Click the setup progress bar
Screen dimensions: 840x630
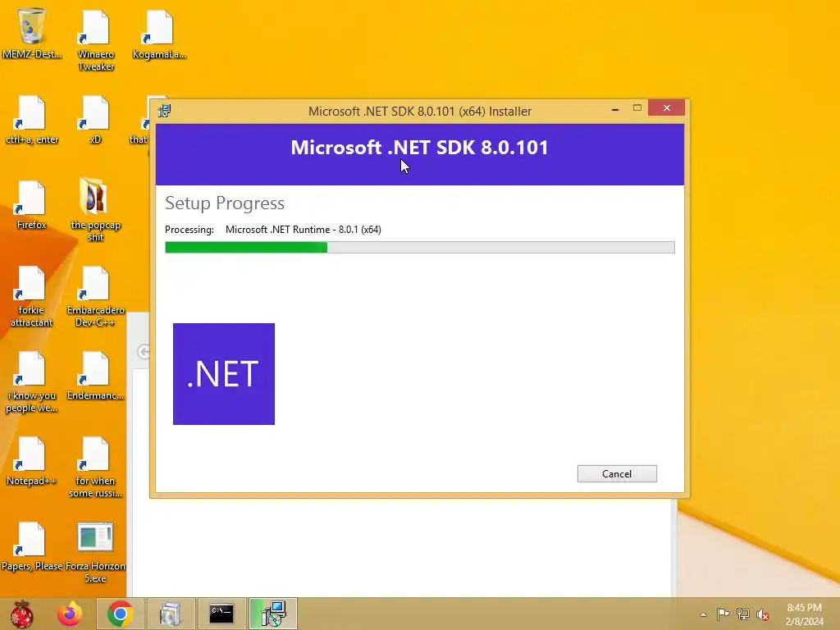click(419, 247)
